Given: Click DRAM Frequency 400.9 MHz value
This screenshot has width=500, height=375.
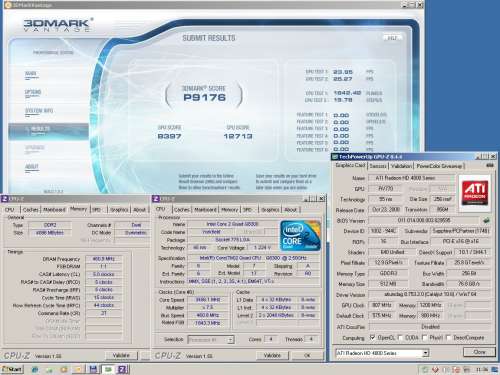Looking at the screenshot, I should (104, 259).
